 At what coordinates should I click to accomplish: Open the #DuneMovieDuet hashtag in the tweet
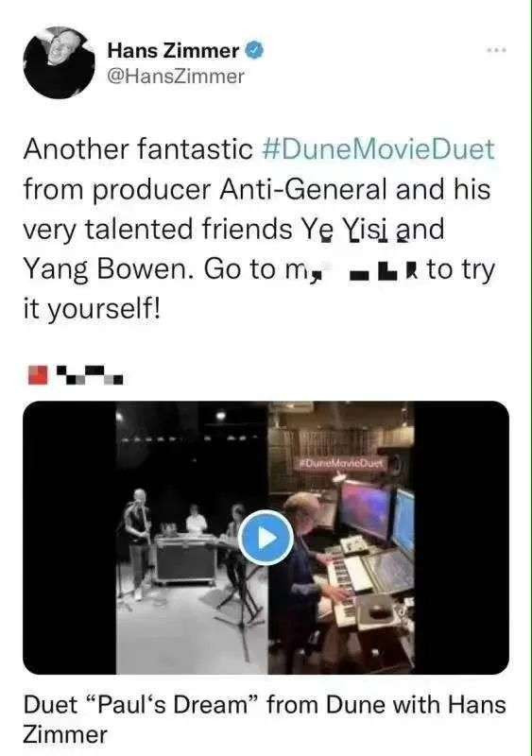(378, 149)
